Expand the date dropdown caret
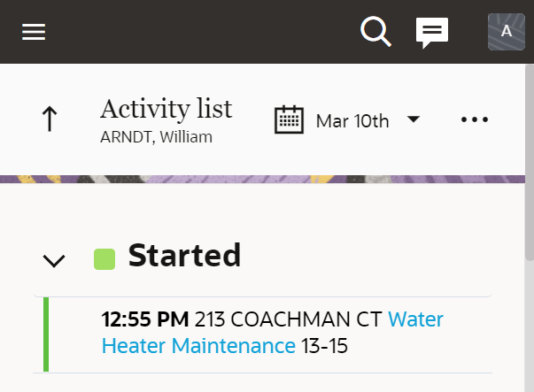The image size is (534, 392). [x=413, y=119]
